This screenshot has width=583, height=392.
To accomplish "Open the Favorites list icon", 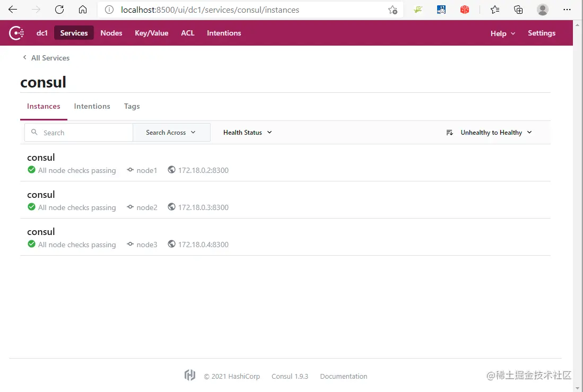I will (x=495, y=10).
